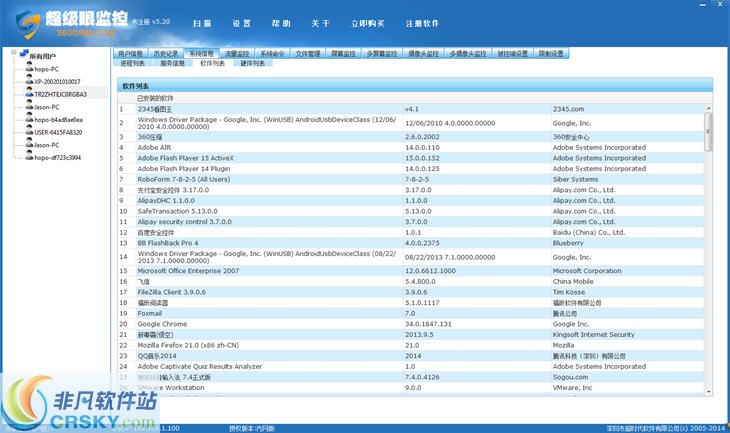The height and width of the screenshot is (433, 730).
Task: Select the 360压缩 row
Action: point(411,137)
